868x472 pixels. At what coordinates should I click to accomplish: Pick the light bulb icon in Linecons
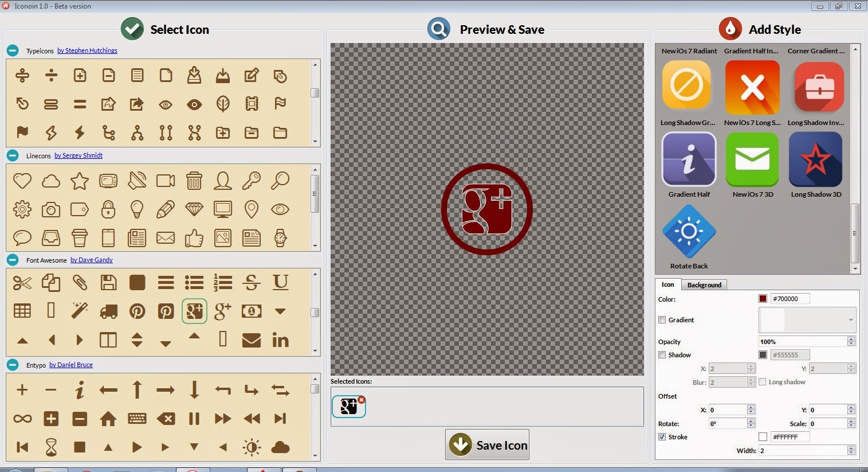point(137,209)
